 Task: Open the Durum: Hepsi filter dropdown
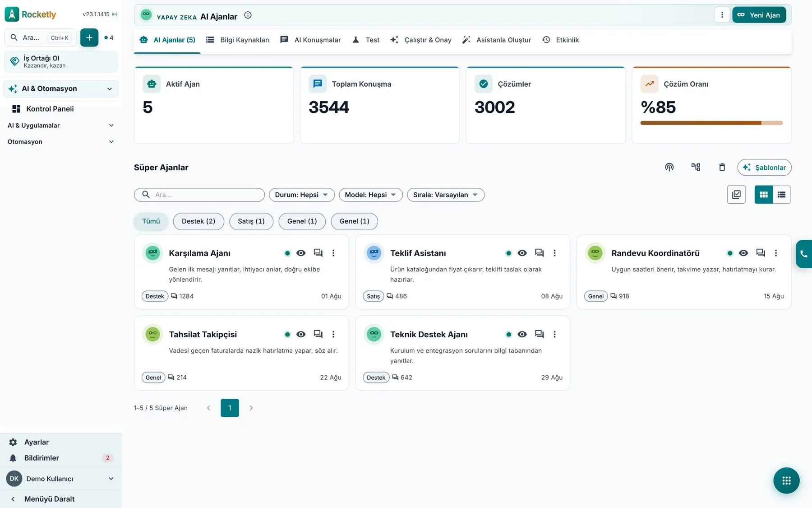302,195
